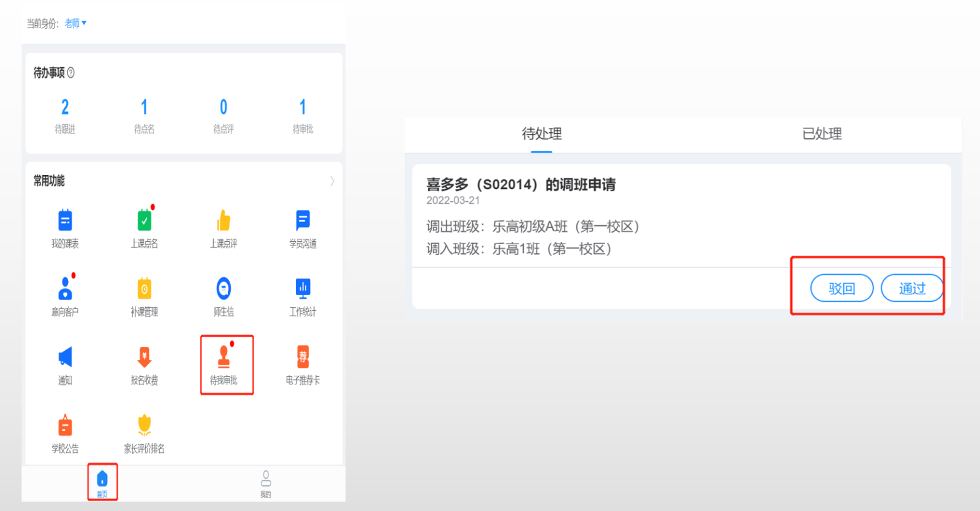Switch to the 已处理 tab

(x=822, y=133)
